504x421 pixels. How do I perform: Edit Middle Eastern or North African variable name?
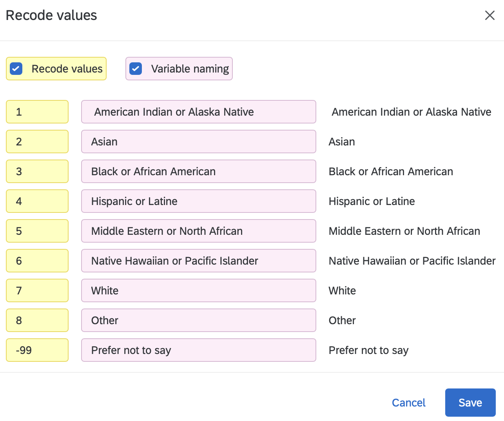click(199, 231)
